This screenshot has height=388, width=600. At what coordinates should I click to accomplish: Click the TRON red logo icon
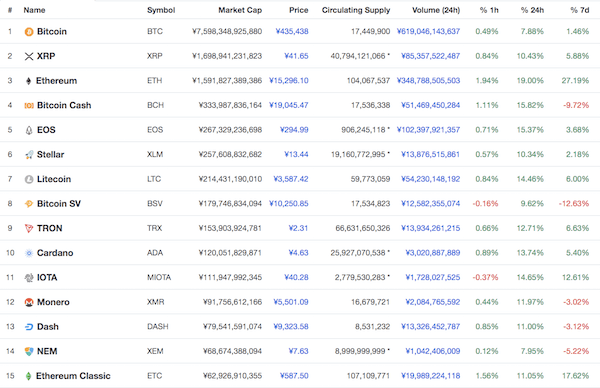click(x=29, y=228)
